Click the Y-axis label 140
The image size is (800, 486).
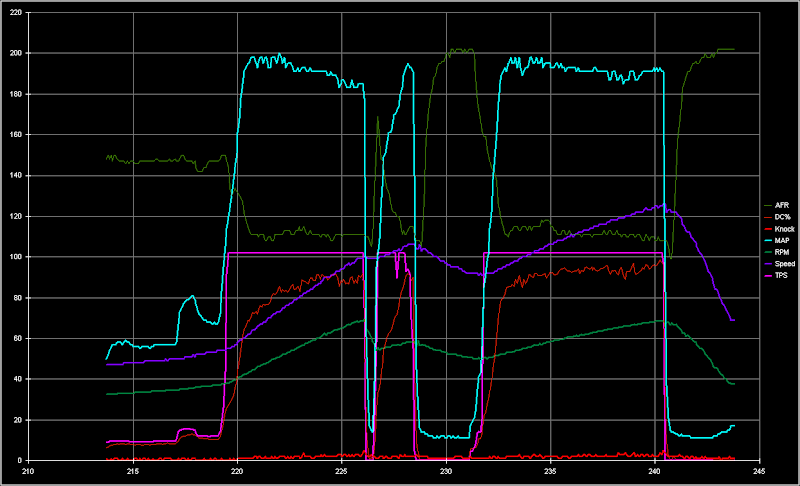(16, 175)
